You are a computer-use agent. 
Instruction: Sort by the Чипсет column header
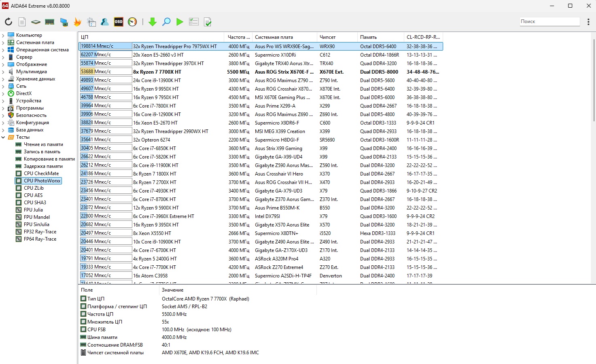[x=337, y=37]
